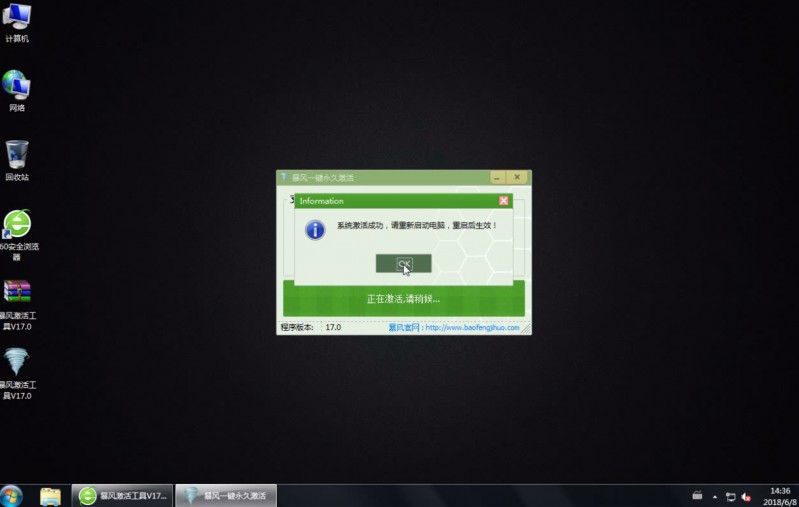Select the 暴风激活工具V17.0 WinRAR archive icon
Screen dimensions: 799x507
[x=17, y=305]
